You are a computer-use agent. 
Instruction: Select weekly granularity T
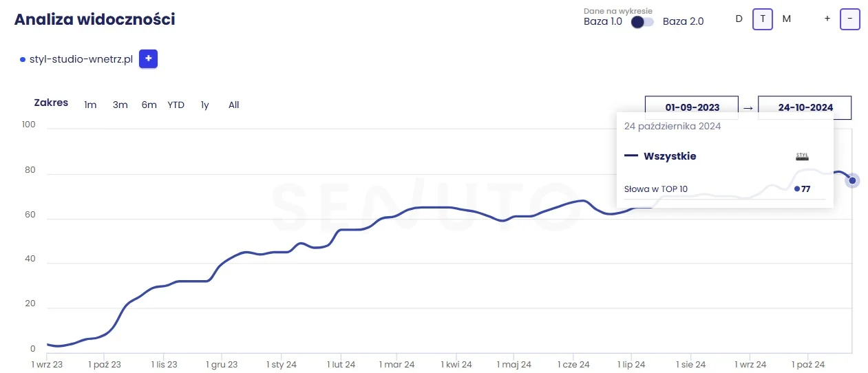763,19
